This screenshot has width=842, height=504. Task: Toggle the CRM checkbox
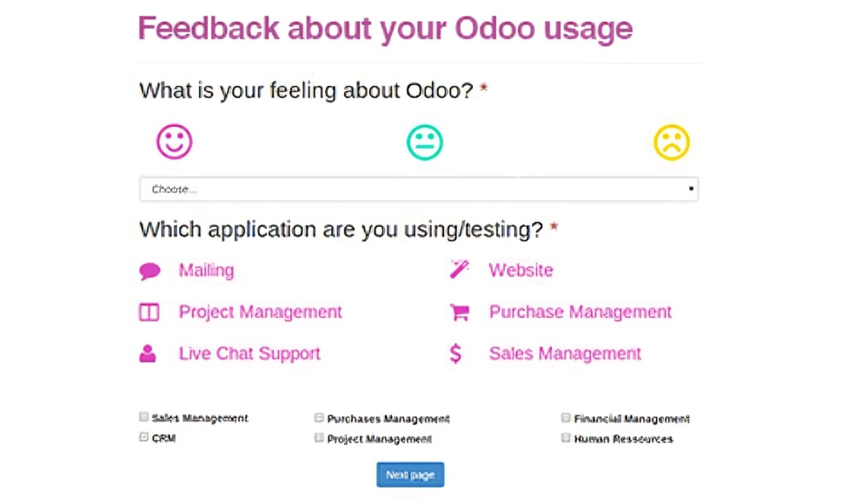143,437
